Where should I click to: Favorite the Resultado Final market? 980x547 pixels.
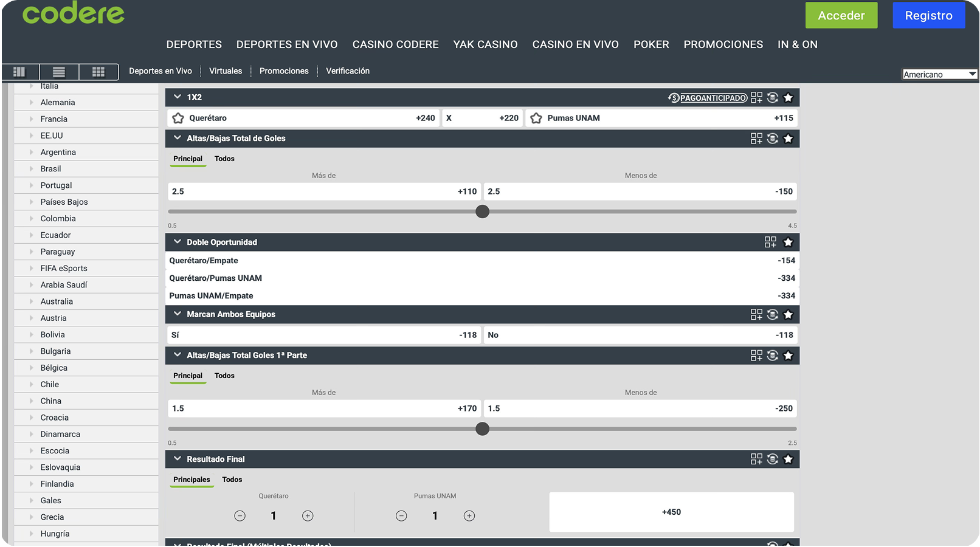[788, 459]
